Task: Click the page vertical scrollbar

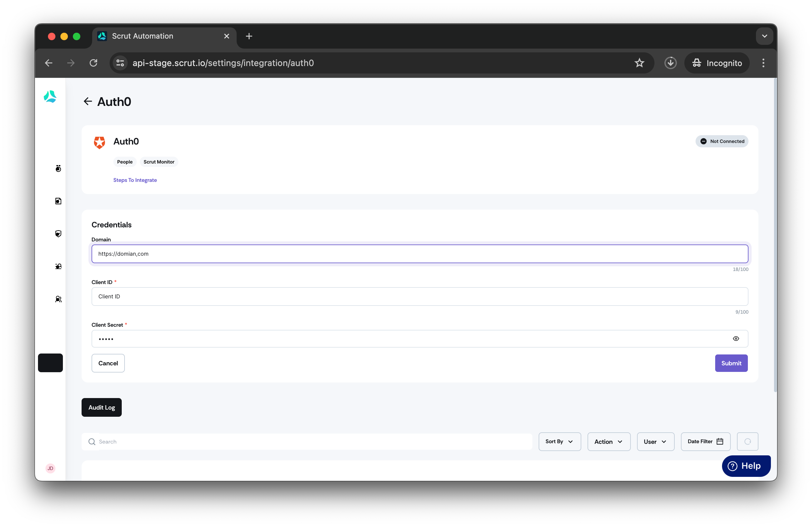Action: point(775,235)
